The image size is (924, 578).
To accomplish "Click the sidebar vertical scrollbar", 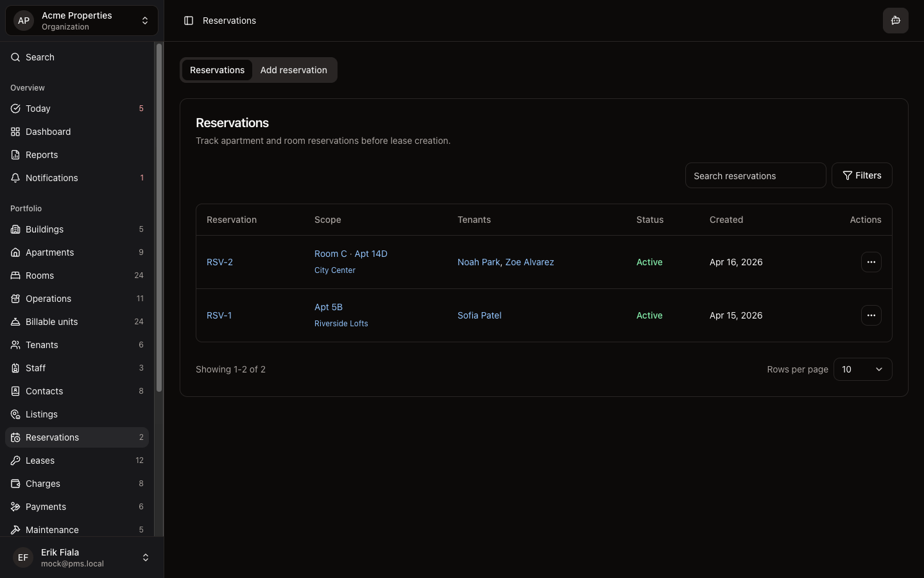I will click(x=158, y=218).
